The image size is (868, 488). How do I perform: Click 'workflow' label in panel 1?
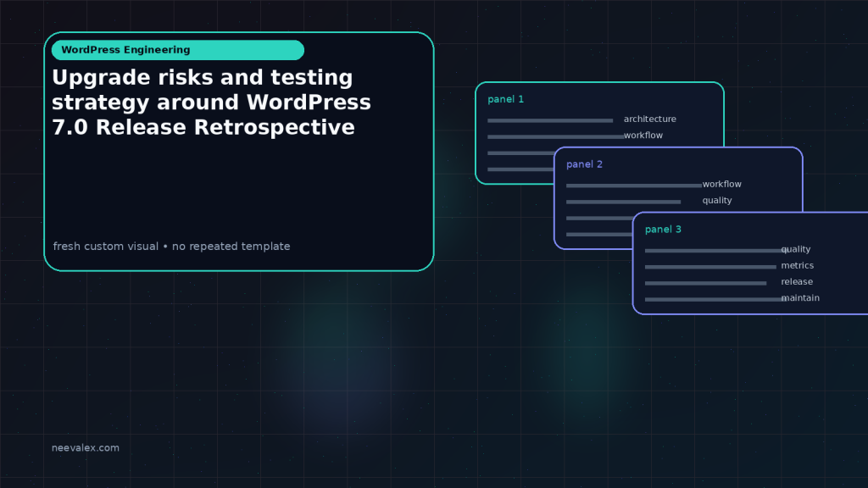click(643, 135)
